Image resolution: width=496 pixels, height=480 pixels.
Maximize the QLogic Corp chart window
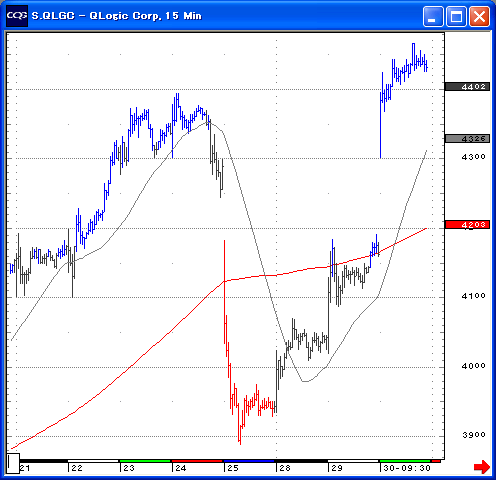click(456, 16)
